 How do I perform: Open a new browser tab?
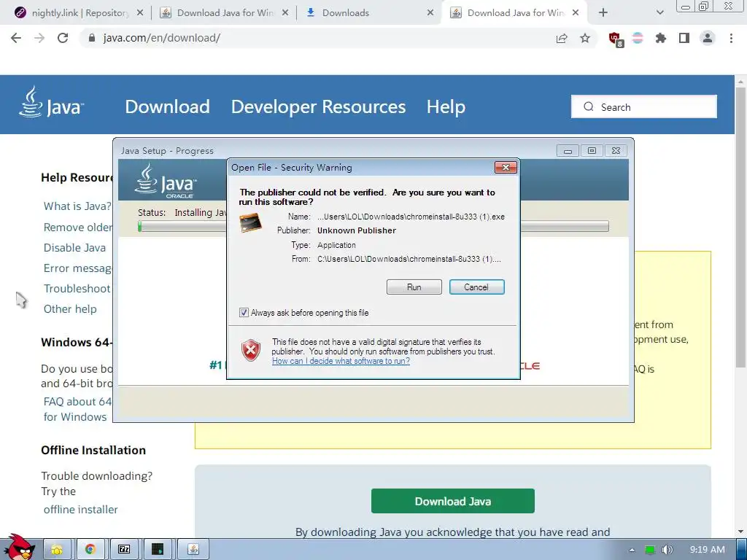(x=603, y=13)
